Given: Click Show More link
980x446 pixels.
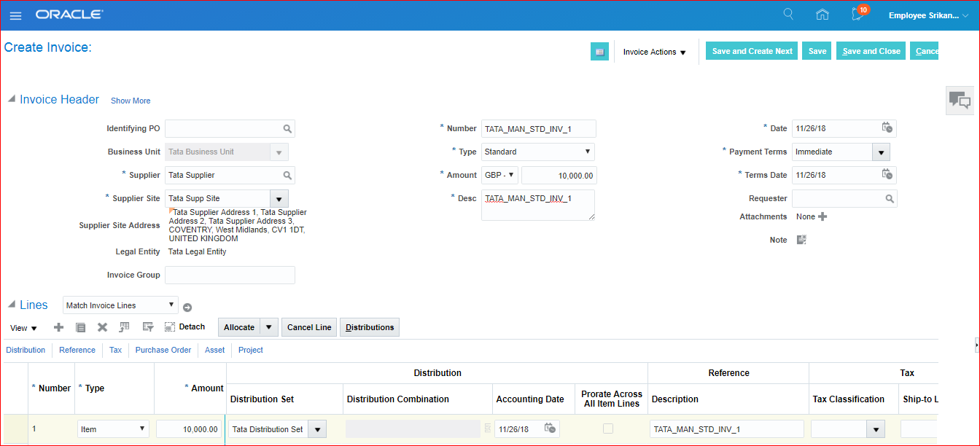Looking at the screenshot, I should point(131,101).
